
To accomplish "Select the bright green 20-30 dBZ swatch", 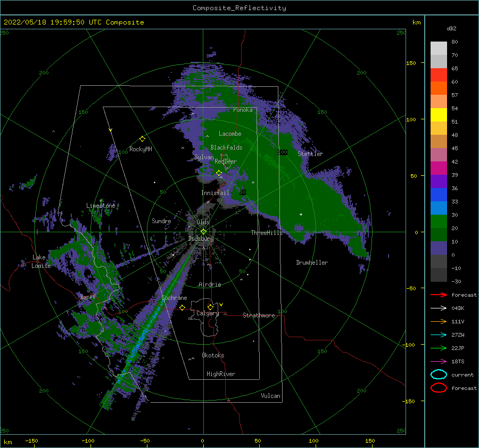I will point(439,221).
